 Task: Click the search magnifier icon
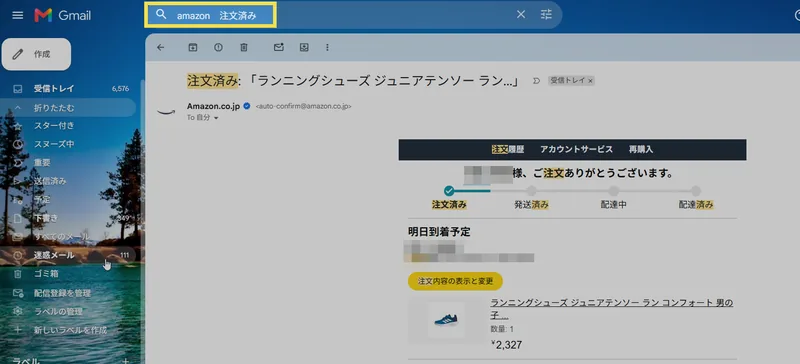click(x=161, y=14)
